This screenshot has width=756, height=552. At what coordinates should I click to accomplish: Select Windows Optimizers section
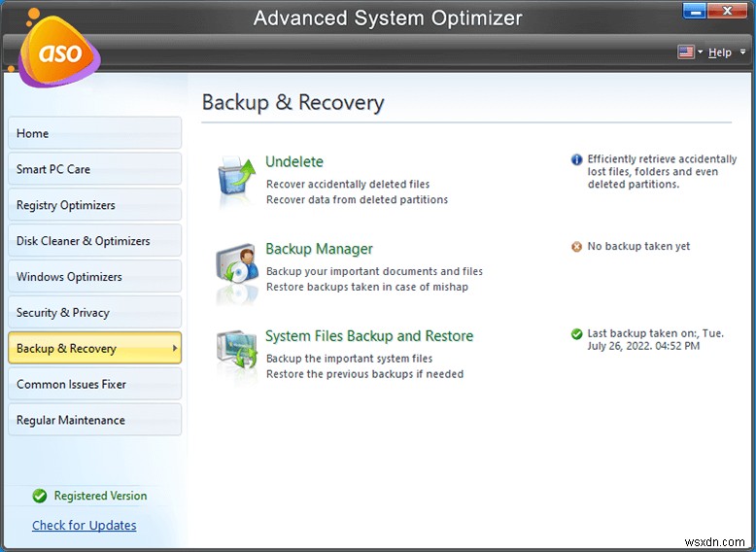(x=94, y=276)
